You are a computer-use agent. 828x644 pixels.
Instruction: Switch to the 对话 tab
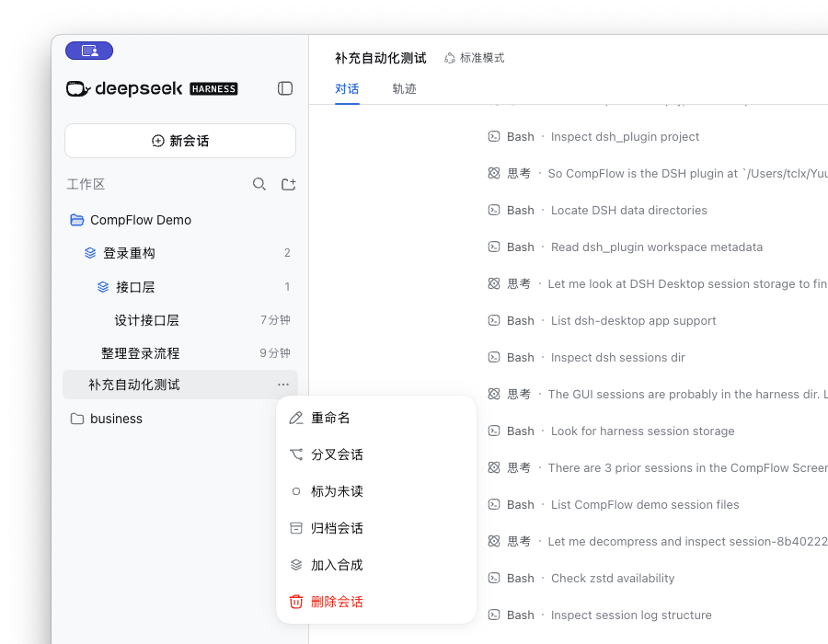(347, 88)
